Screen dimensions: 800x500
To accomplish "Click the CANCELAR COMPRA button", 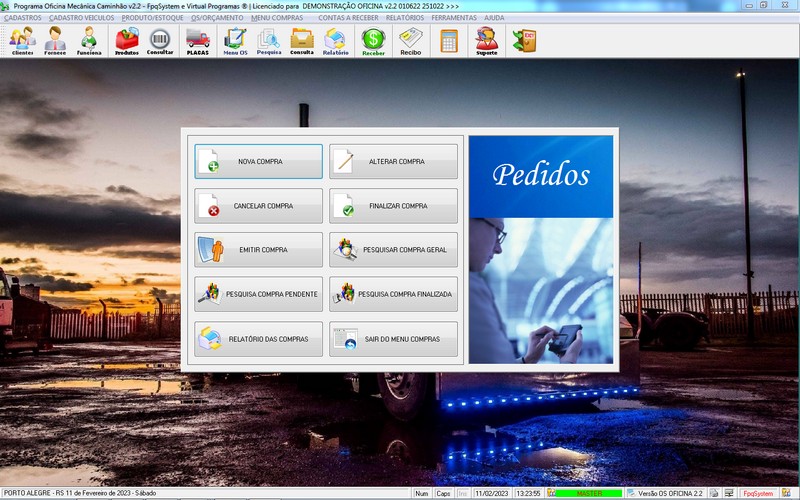I will coord(258,206).
